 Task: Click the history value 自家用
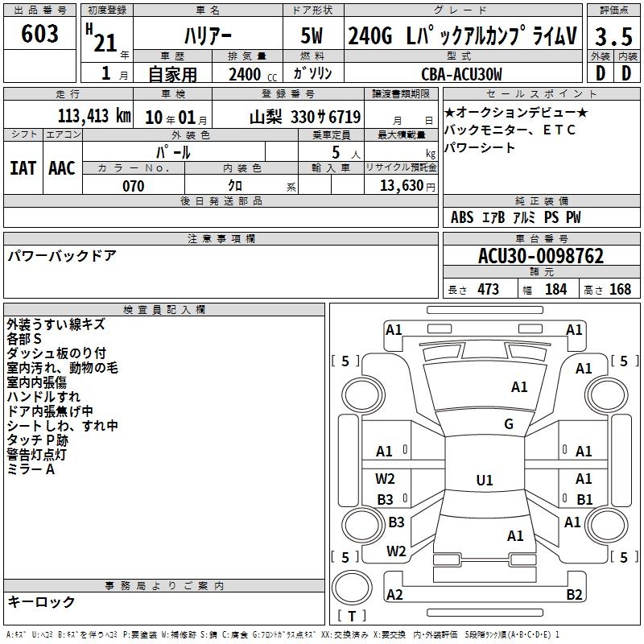[x=172, y=74]
